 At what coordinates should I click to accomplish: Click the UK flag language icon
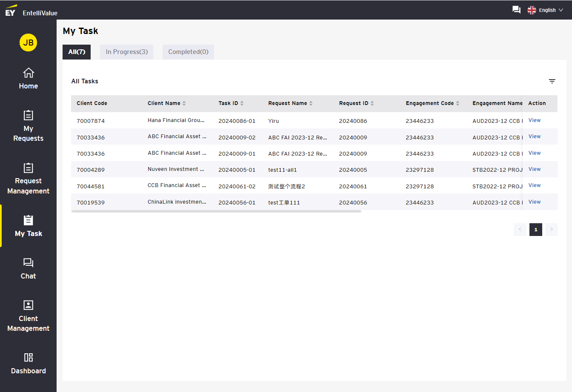pos(532,10)
